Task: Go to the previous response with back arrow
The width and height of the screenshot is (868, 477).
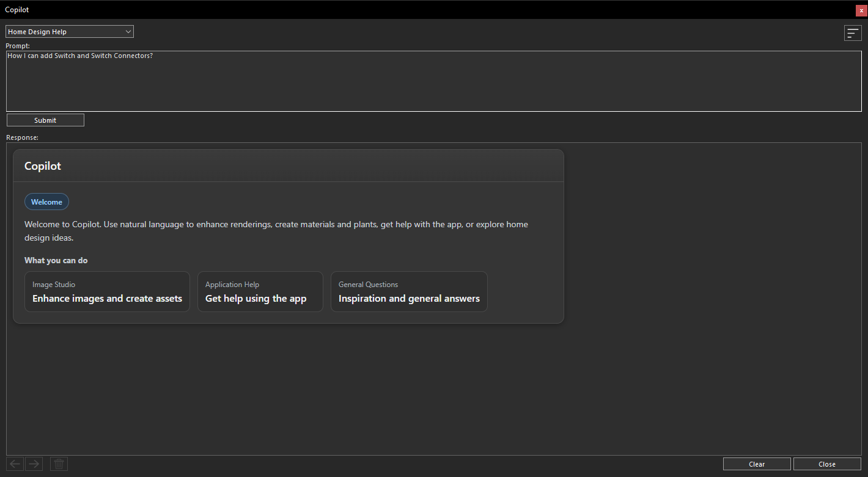Action: (15, 464)
